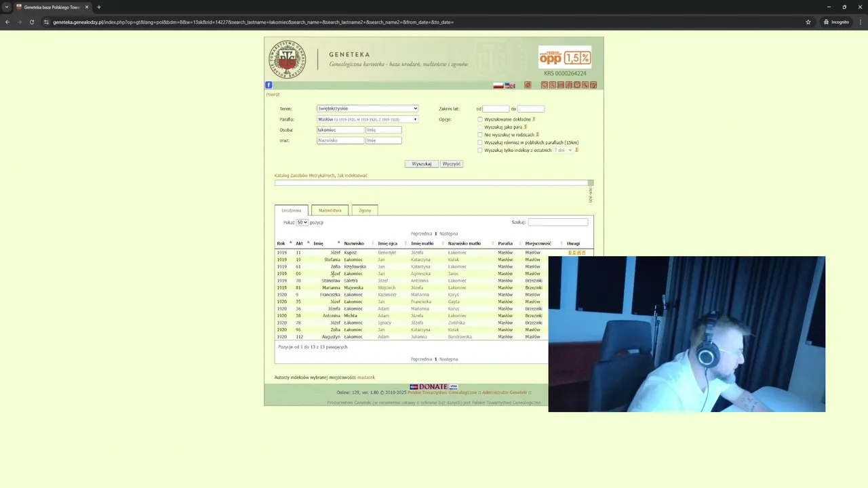Open the Chrome three-dot menu
This screenshot has height=488, width=868.
point(860,22)
